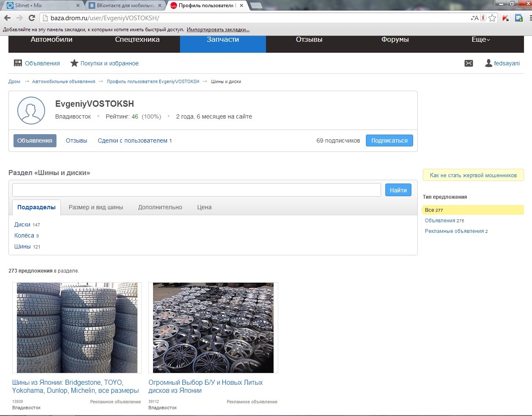This screenshot has height=416, width=532.
Task: Close the Профиль пользователя tab
Action: click(x=242, y=5)
